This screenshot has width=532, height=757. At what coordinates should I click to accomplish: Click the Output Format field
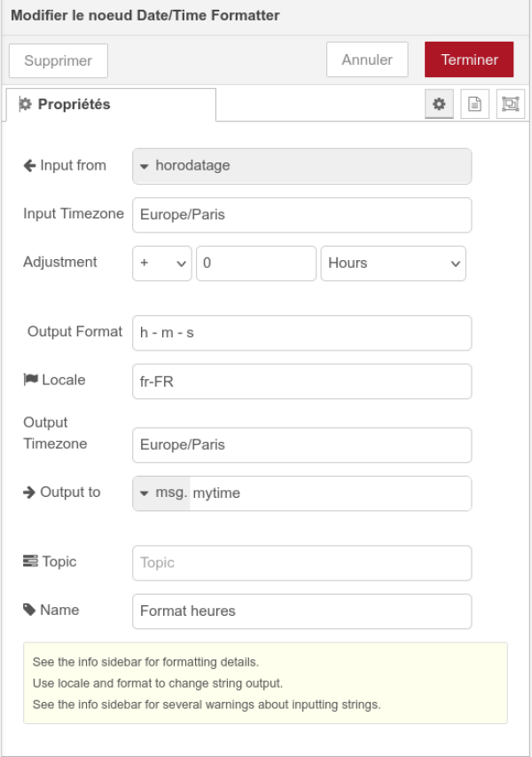point(301,333)
